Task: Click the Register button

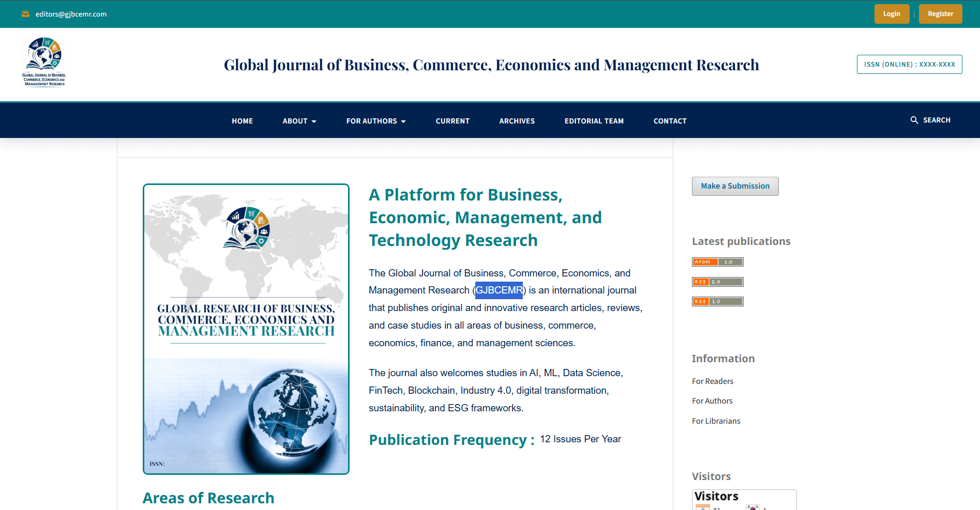Action: (x=940, y=14)
